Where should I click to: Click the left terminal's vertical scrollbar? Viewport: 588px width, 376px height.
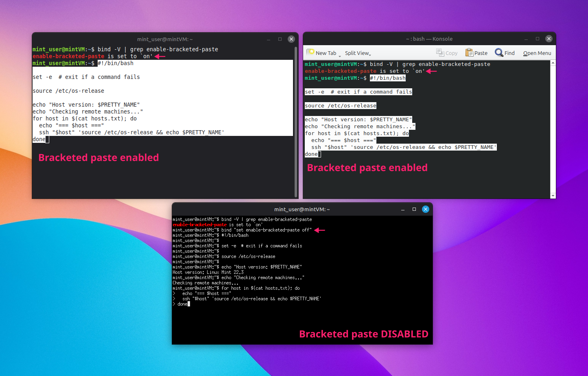tap(296, 121)
